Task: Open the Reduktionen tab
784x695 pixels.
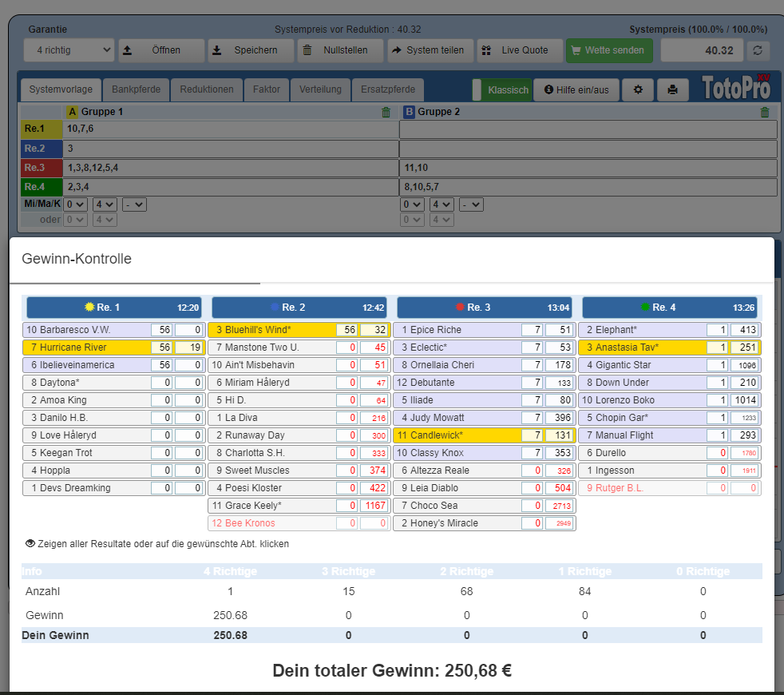Action: [x=207, y=89]
